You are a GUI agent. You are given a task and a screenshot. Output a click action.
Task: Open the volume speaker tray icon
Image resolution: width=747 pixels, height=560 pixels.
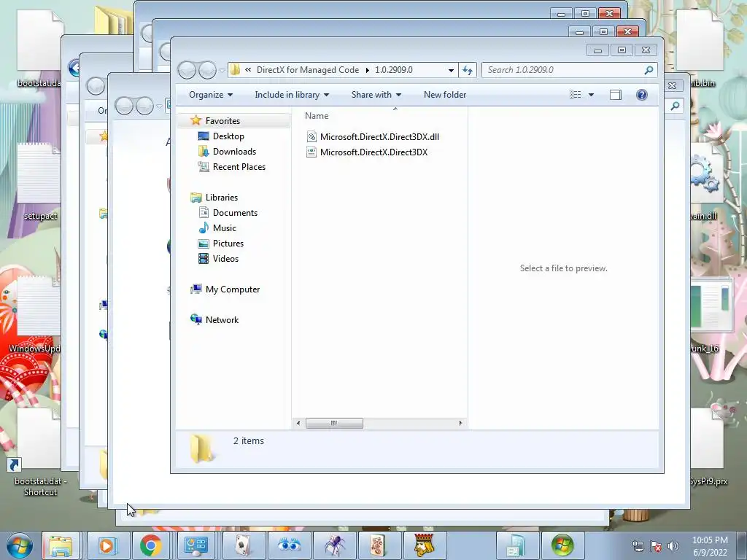click(673, 546)
